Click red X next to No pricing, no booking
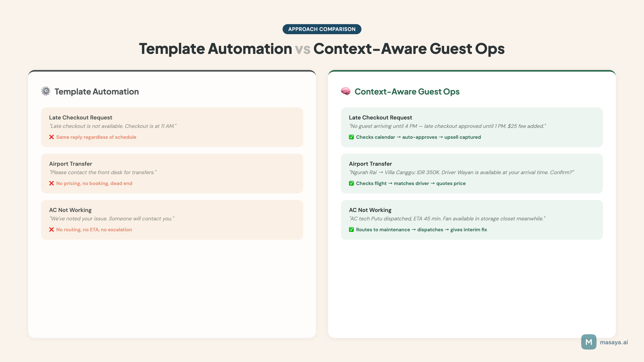Screen dimensions: 644x362 click(52, 183)
